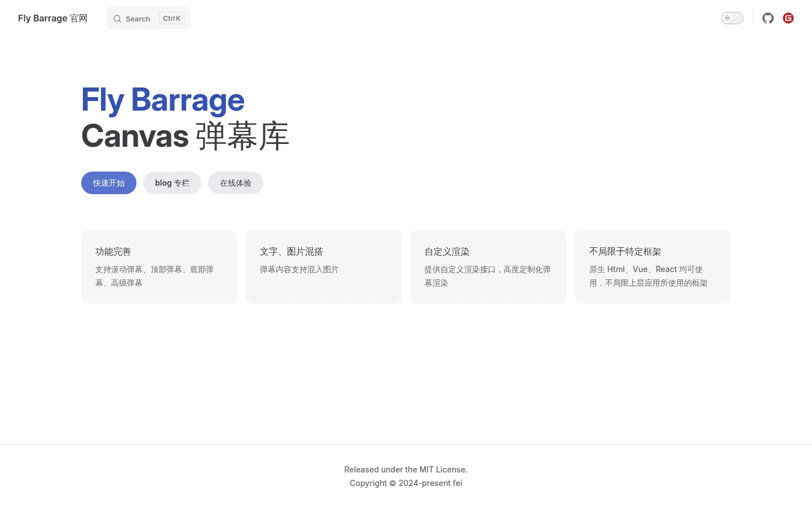Image resolution: width=812 pixels, height=508 pixels.
Task: Go to Fly Barrage 官网 home title
Action: coord(52,18)
